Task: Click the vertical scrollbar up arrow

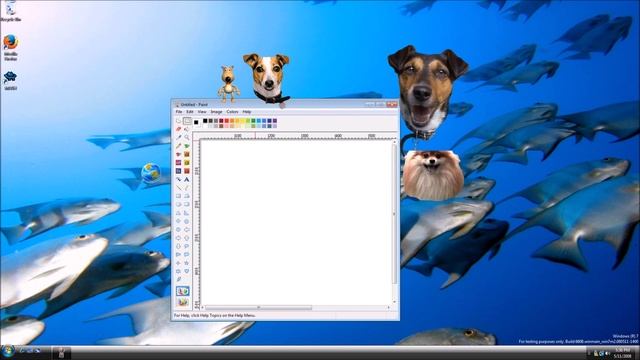Action: coord(394,141)
